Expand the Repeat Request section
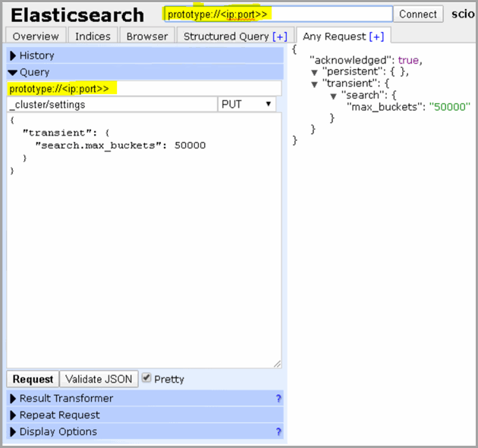The width and height of the screenshot is (478, 448). pos(145,415)
